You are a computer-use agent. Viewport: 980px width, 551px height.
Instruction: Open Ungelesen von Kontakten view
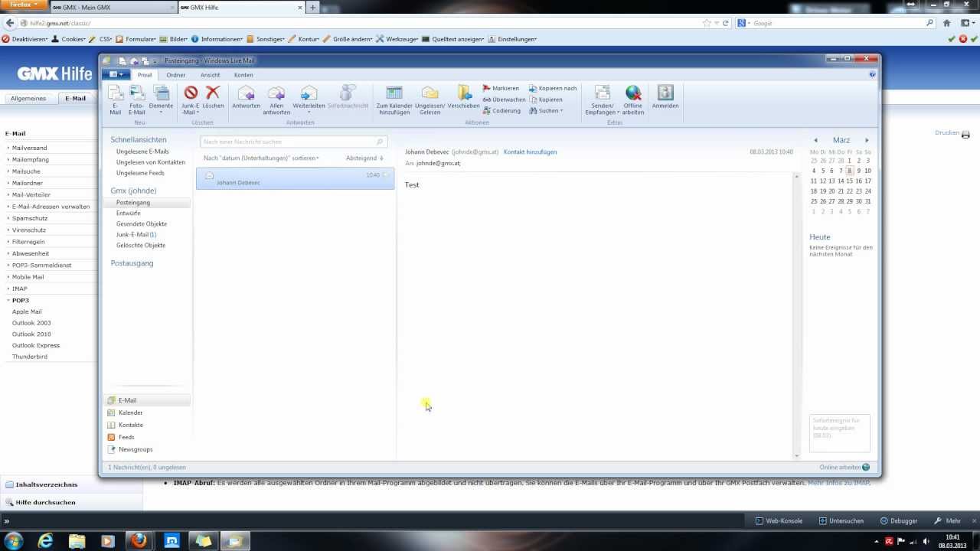(x=151, y=162)
